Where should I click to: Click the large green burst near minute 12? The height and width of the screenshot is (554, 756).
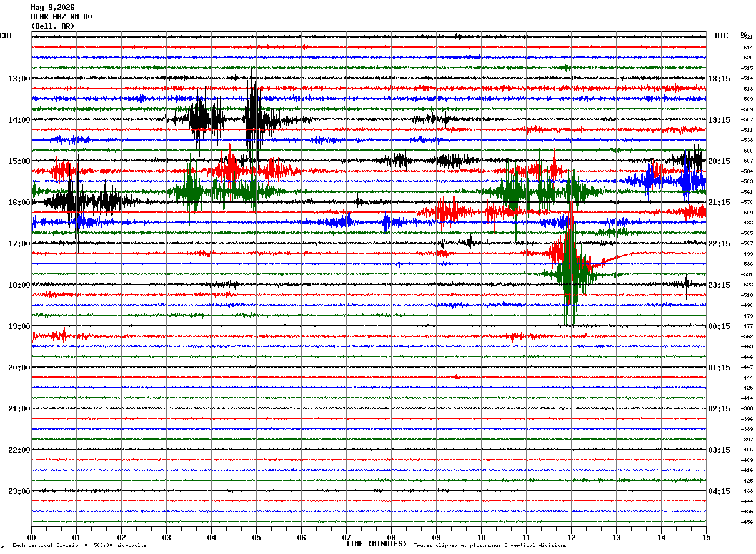point(570,273)
